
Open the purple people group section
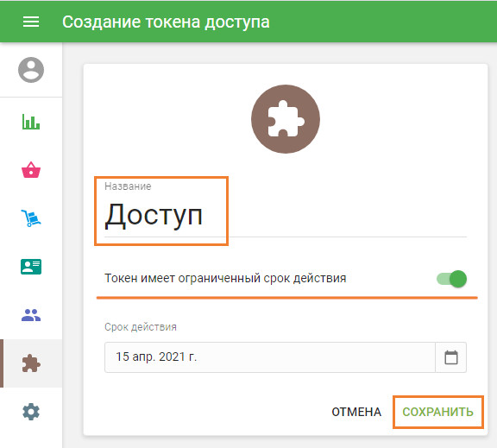coord(31,315)
